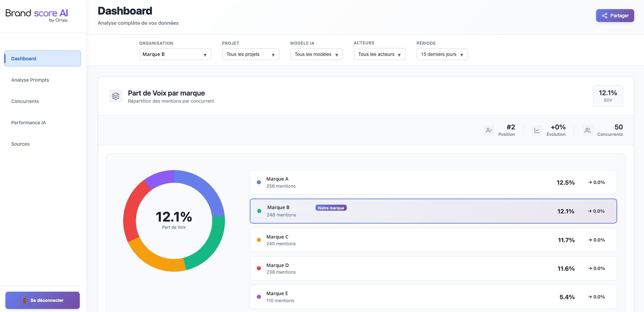Click the door icon in Se déconnecter

(x=25, y=300)
